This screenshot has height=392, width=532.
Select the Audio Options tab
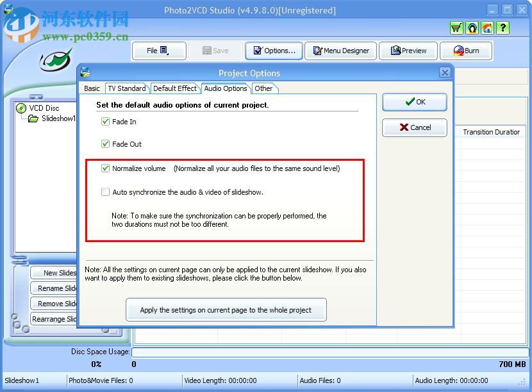(226, 88)
